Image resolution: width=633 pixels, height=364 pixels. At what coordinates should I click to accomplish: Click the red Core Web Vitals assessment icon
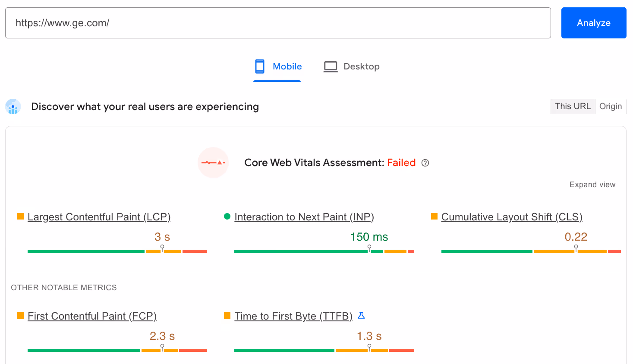click(213, 163)
